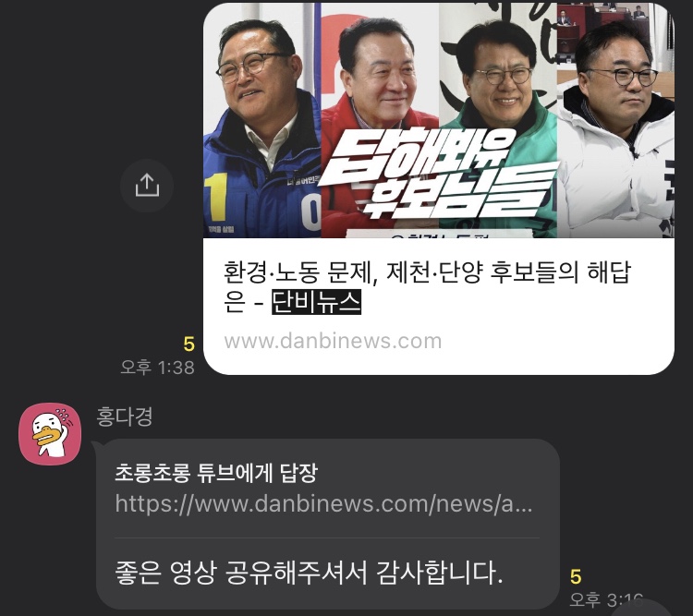Tap the white link preview card body
The width and height of the screenshot is (693, 616).
[438, 307]
